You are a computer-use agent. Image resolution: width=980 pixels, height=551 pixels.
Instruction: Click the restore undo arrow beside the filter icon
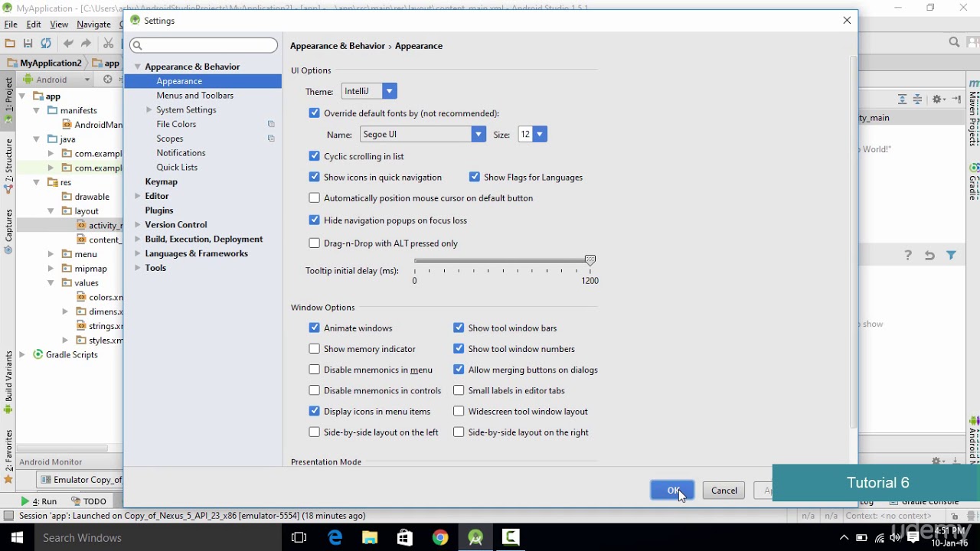click(929, 256)
